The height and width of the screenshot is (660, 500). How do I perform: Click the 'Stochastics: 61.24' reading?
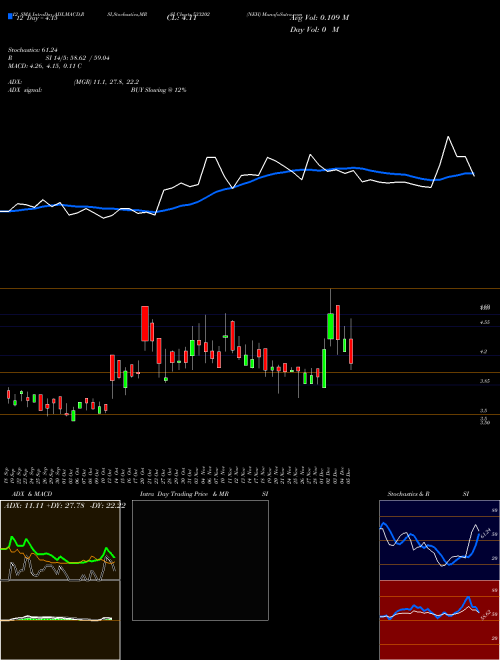32,50
